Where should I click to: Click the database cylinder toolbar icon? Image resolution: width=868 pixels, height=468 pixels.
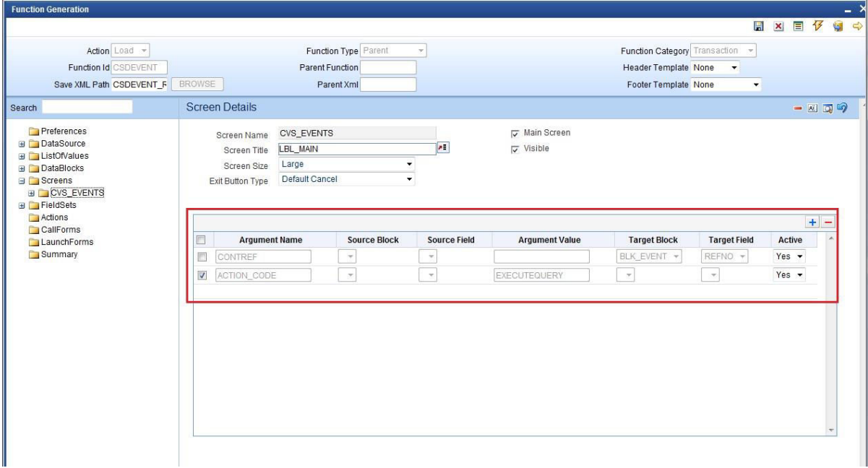point(839,26)
